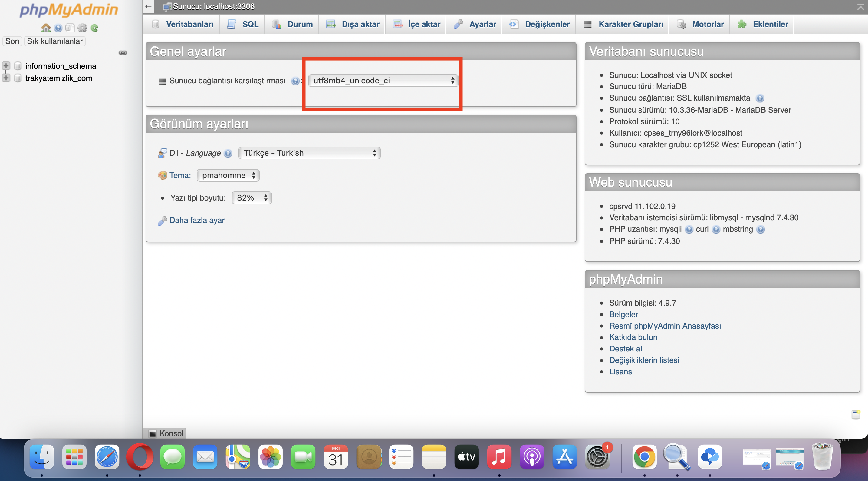868x481 pixels.
Task: Open the Değişkenler tab
Action: [539, 24]
